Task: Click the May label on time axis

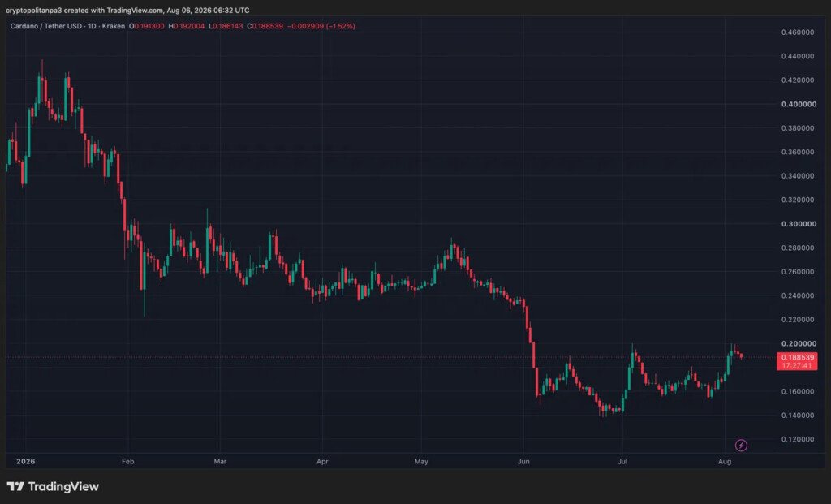Action: [421, 462]
